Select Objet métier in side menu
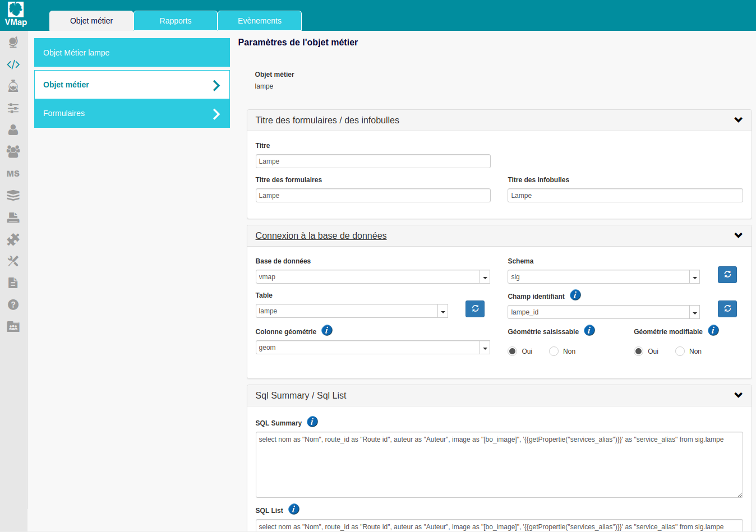The image size is (756, 532). 132,85
